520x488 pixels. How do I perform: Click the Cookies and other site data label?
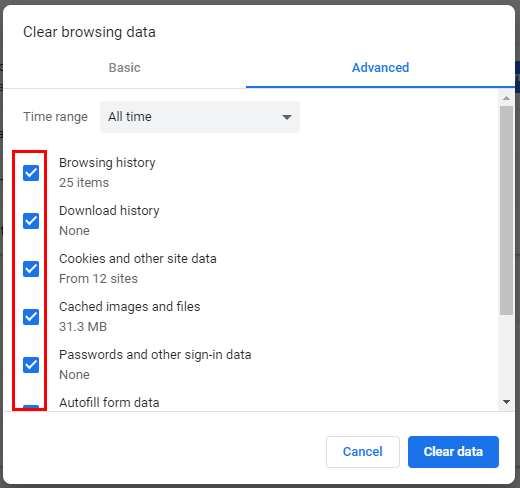pyautogui.click(x=138, y=259)
